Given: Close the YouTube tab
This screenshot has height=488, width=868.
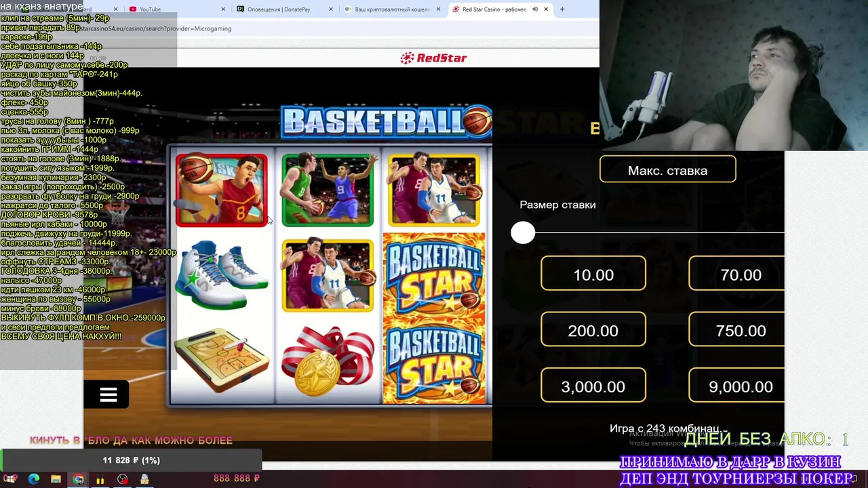Looking at the screenshot, I should [224, 9].
